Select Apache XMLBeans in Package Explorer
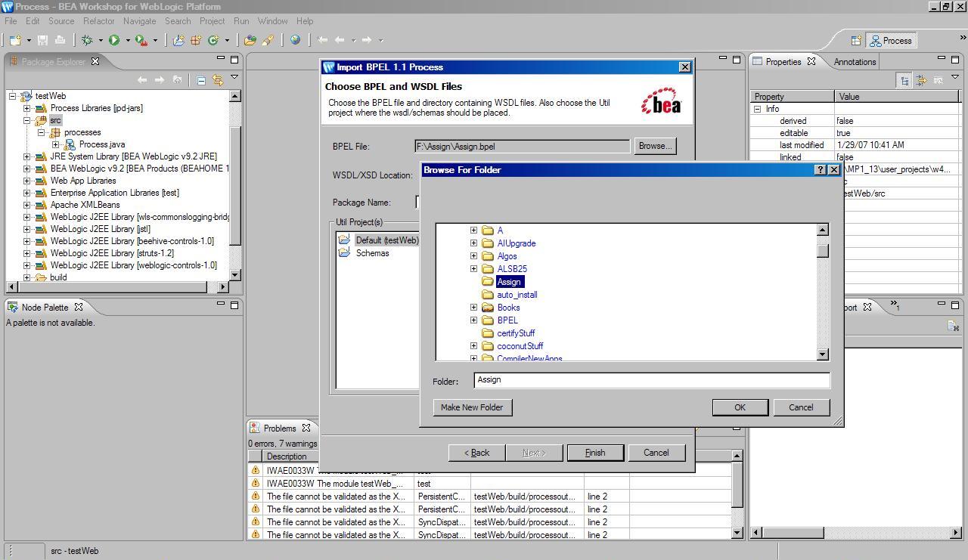The height and width of the screenshot is (560, 968). (x=85, y=205)
